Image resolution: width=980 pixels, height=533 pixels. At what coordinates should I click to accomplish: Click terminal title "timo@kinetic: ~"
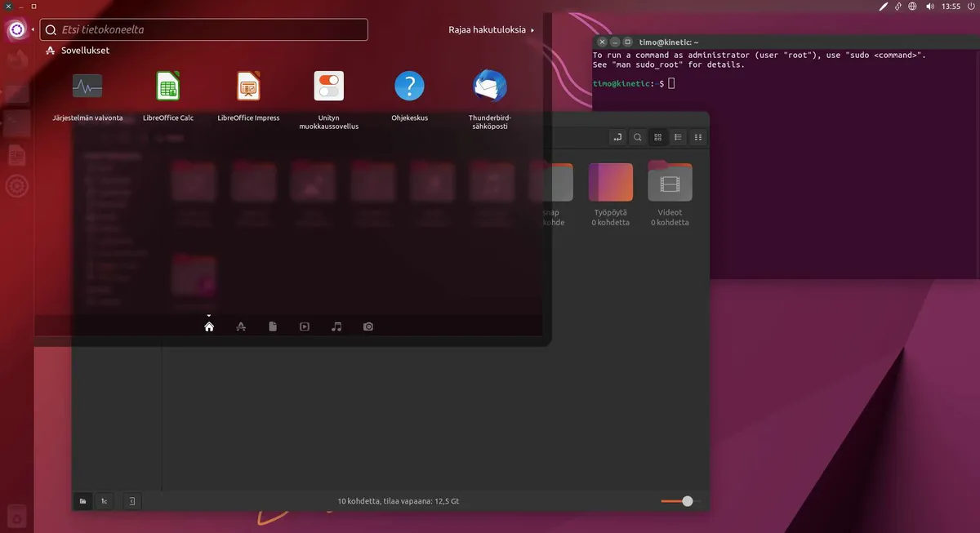[x=669, y=42]
